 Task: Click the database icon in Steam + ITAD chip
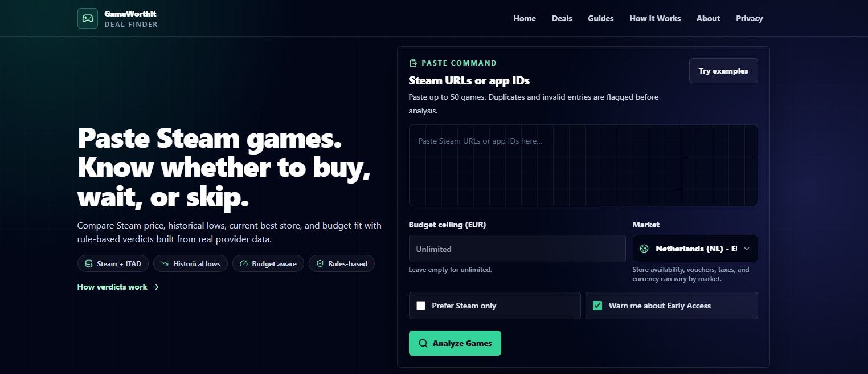tap(89, 263)
